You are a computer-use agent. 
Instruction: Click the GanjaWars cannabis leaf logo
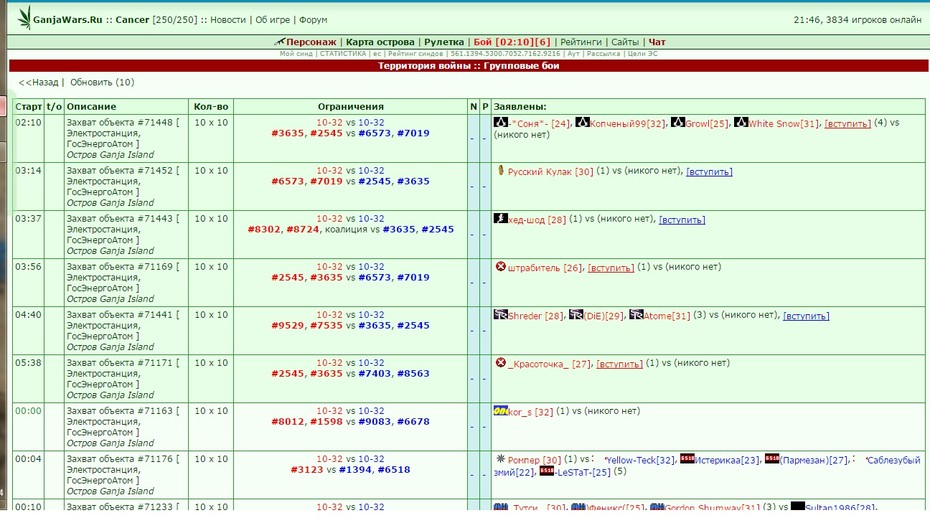coord(24,18)
